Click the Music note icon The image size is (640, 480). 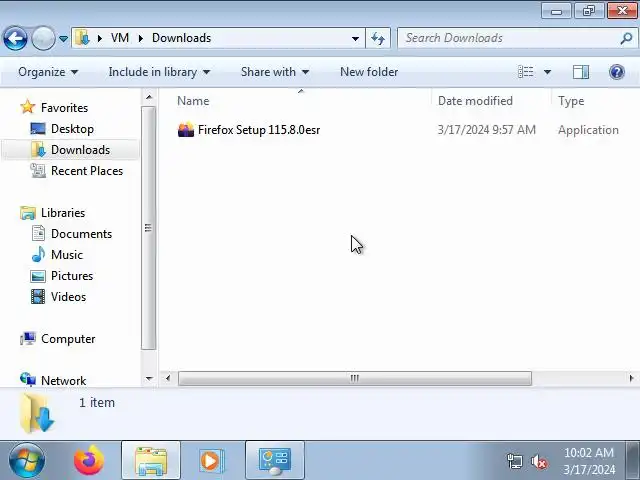(x=38, y=255)
